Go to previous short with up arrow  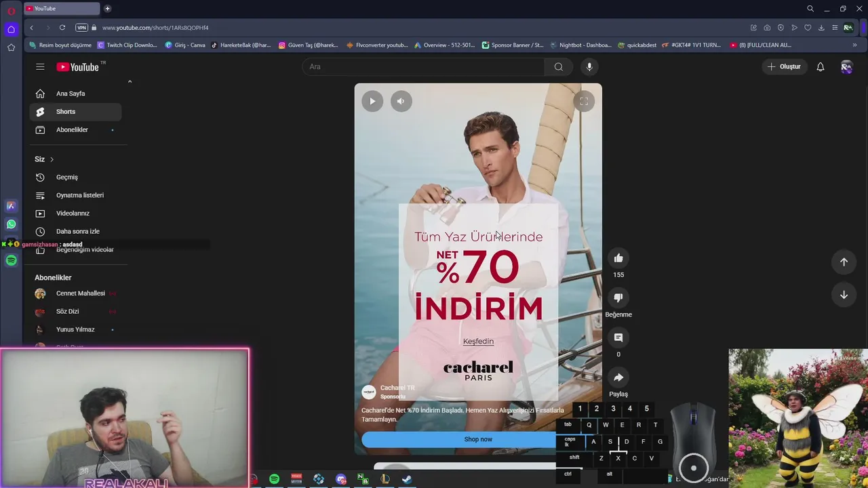tap(844, 262)
